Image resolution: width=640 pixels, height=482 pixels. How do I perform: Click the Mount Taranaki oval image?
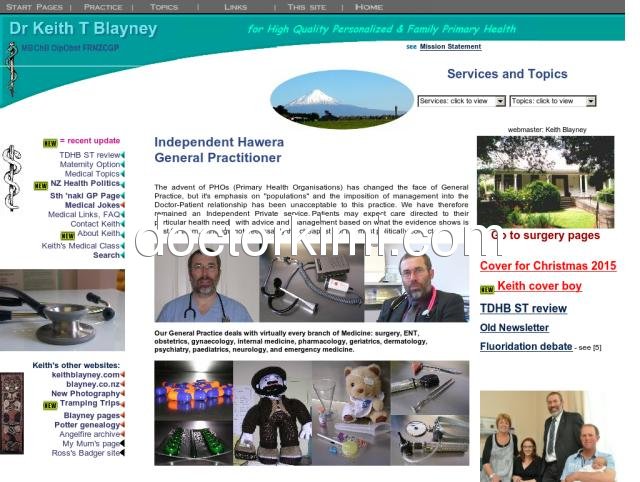(342, 100)
